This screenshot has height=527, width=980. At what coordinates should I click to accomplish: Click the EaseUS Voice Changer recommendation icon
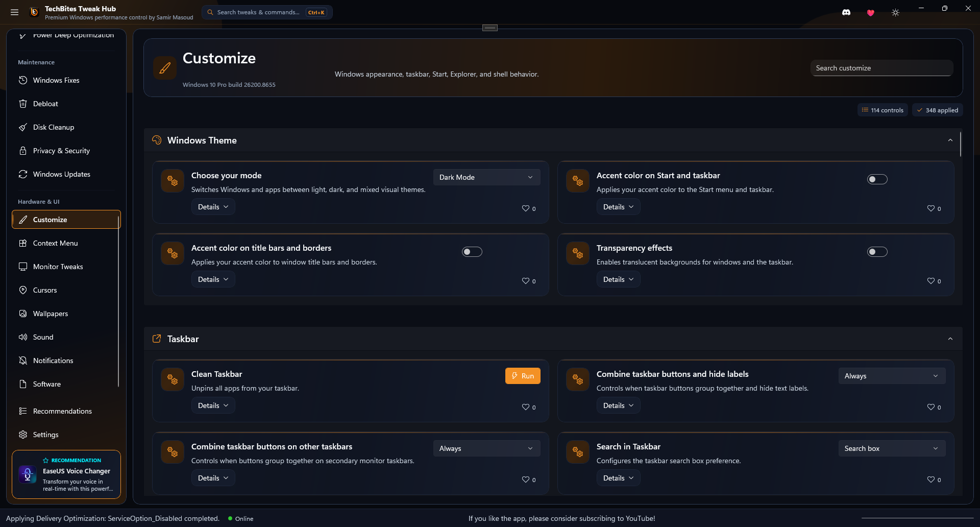click(28, 474)
